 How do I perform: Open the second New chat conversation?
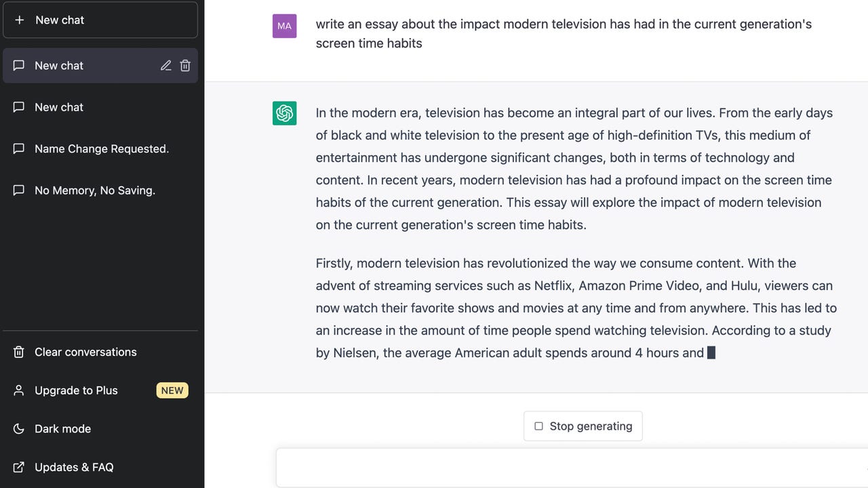pyautogui.click(x=100, y=107)
